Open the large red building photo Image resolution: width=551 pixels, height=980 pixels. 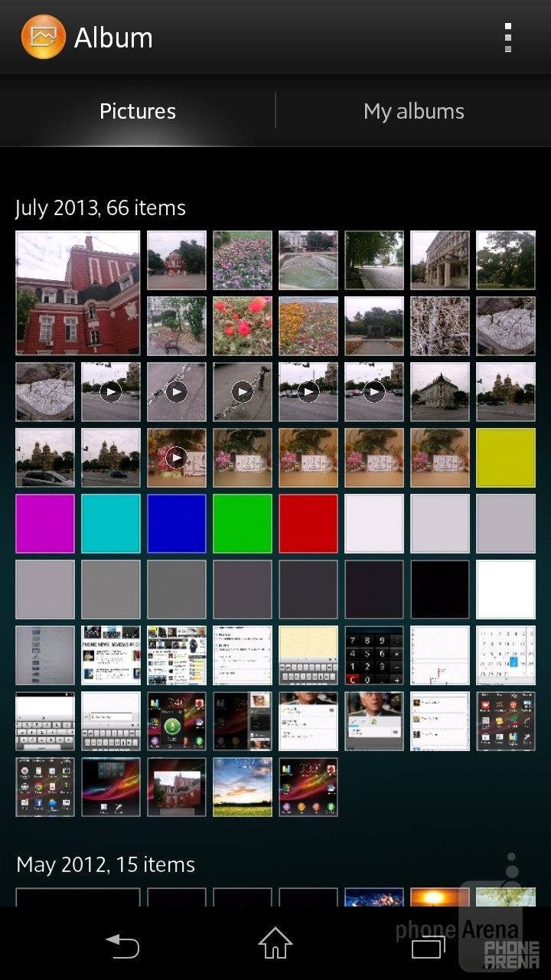click(x=78, y=293)
